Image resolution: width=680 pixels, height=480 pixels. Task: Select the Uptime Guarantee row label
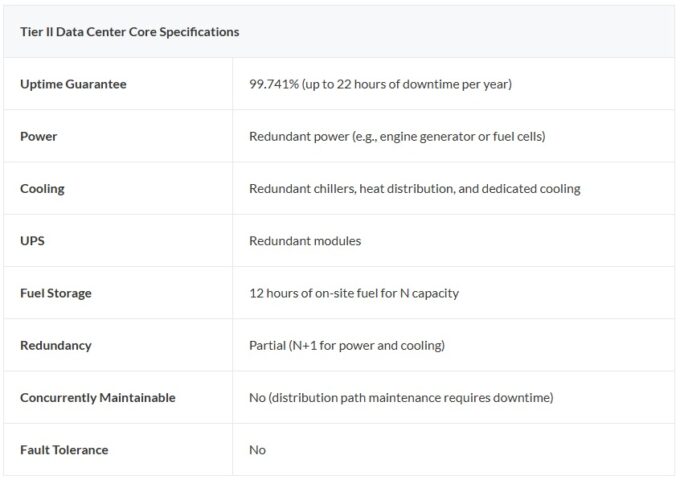tap(73, 84)
